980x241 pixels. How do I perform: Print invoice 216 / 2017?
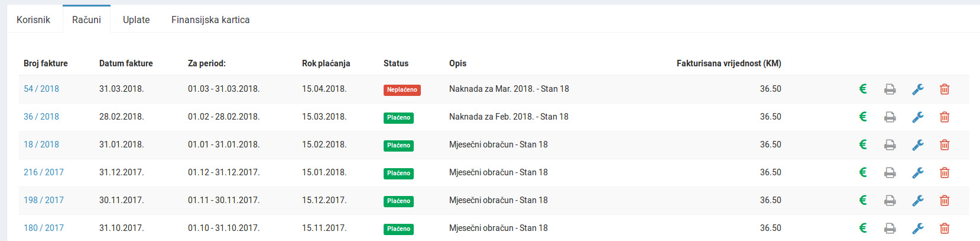click(x=890, y=173)
